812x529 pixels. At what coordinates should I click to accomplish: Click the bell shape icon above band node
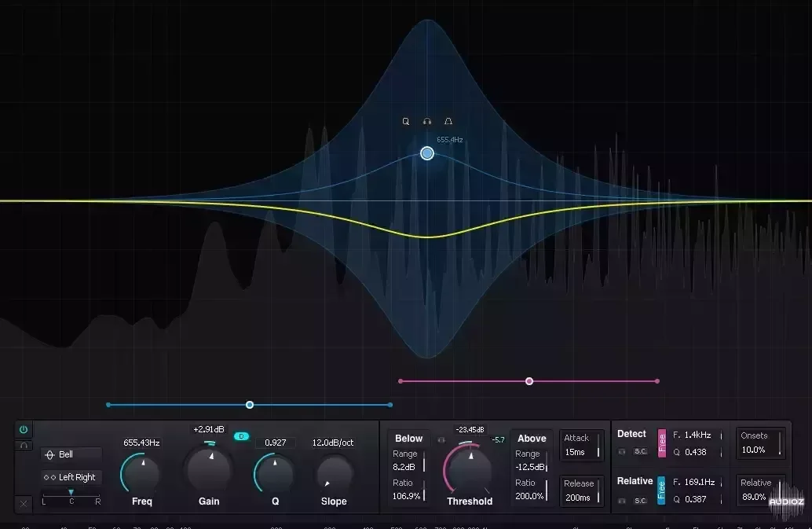[448, 121]
